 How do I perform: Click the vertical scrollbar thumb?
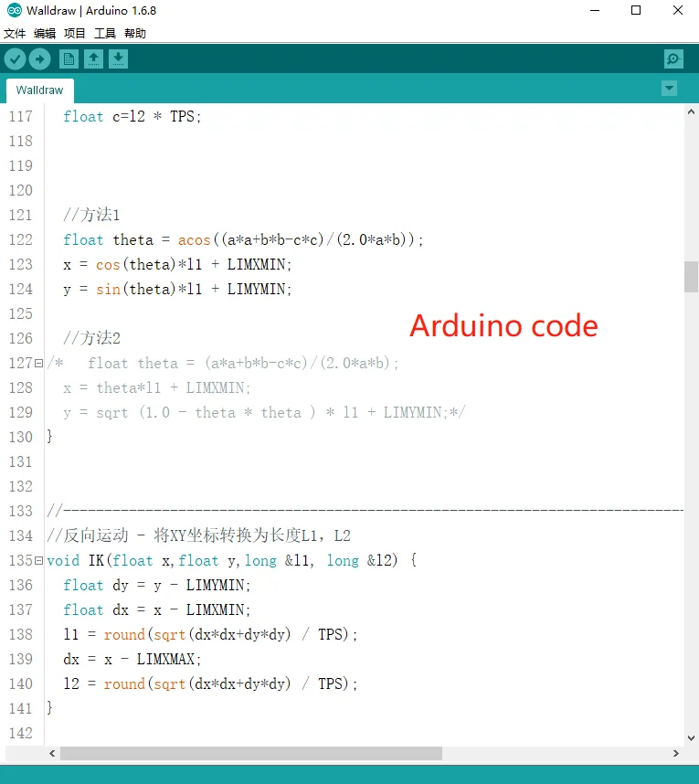click(691, 276)
